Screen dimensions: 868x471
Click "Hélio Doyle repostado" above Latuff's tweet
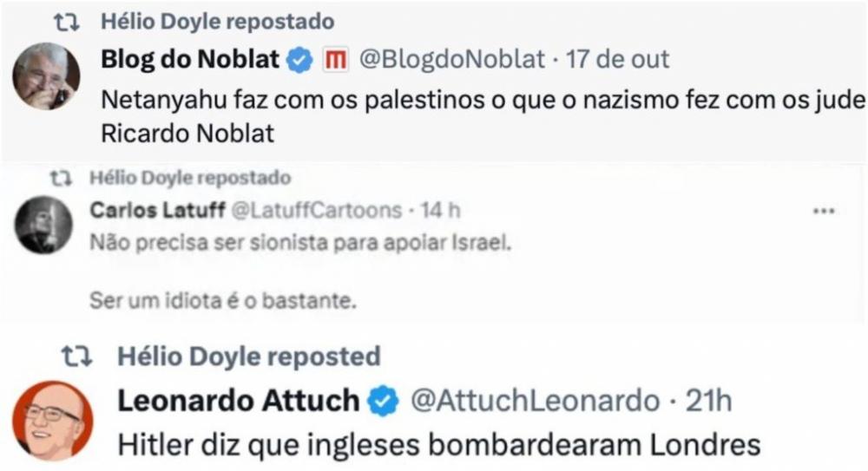click(189, 180)
